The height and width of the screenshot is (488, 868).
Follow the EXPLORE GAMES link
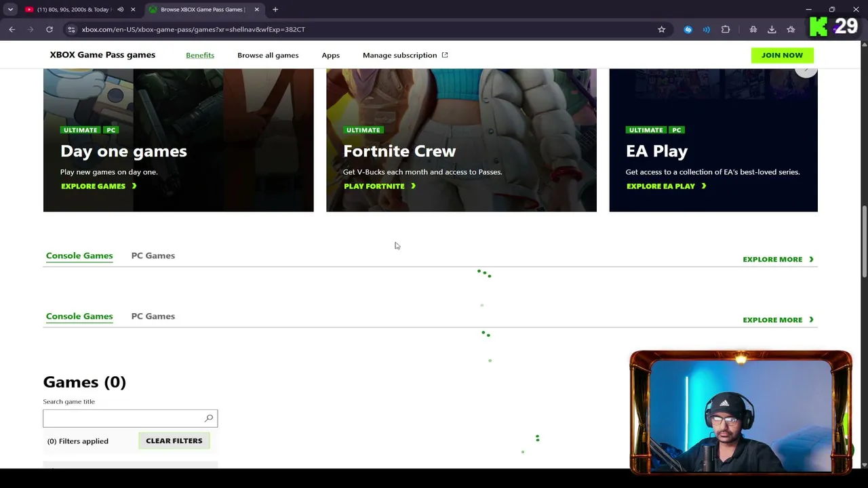coord(99,186)
